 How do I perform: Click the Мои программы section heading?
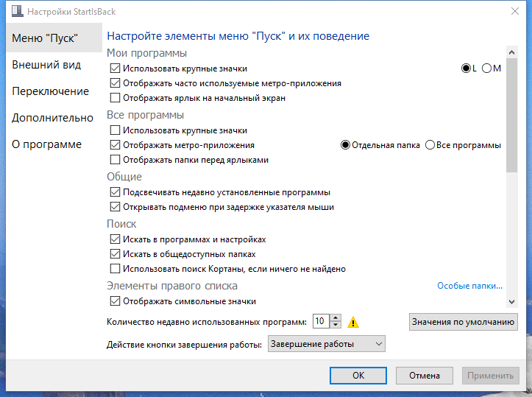click(147, 53)
